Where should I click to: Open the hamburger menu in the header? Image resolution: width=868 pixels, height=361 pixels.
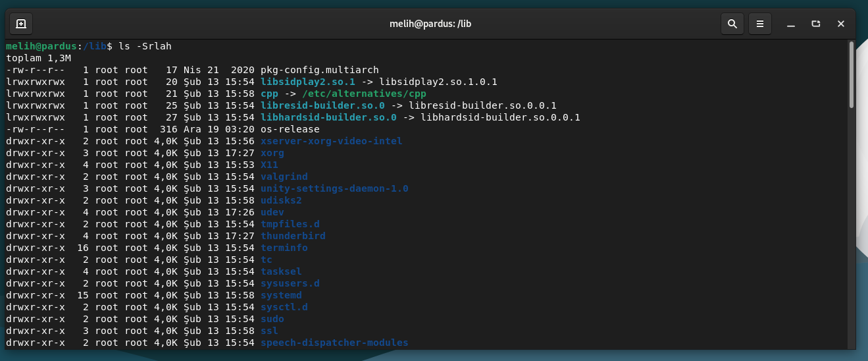click(759, 24)
